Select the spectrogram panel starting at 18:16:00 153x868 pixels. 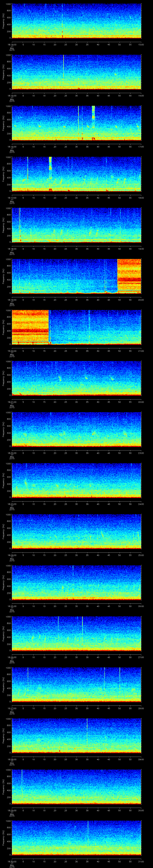coord(76,123)
